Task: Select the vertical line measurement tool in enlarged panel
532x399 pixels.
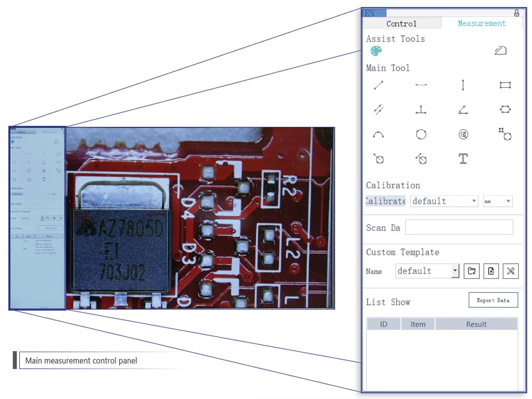Action: (x=463, y=85)
